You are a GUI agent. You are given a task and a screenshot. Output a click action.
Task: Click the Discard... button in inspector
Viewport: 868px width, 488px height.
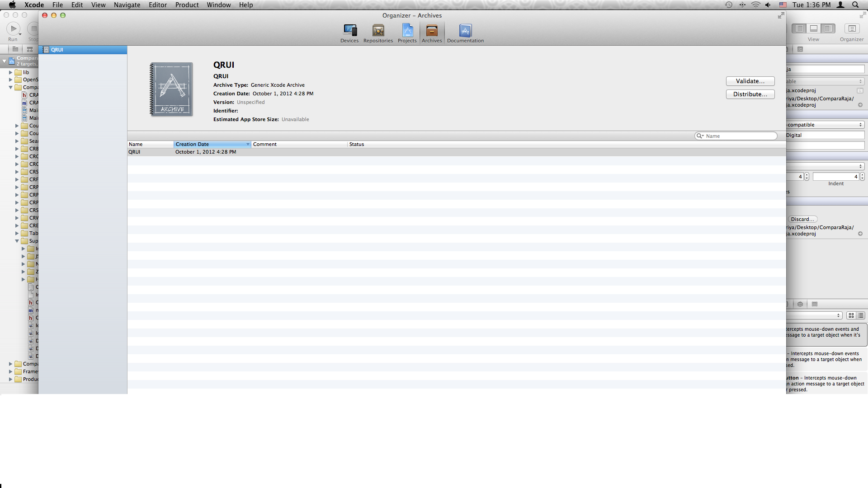(802, 219)
